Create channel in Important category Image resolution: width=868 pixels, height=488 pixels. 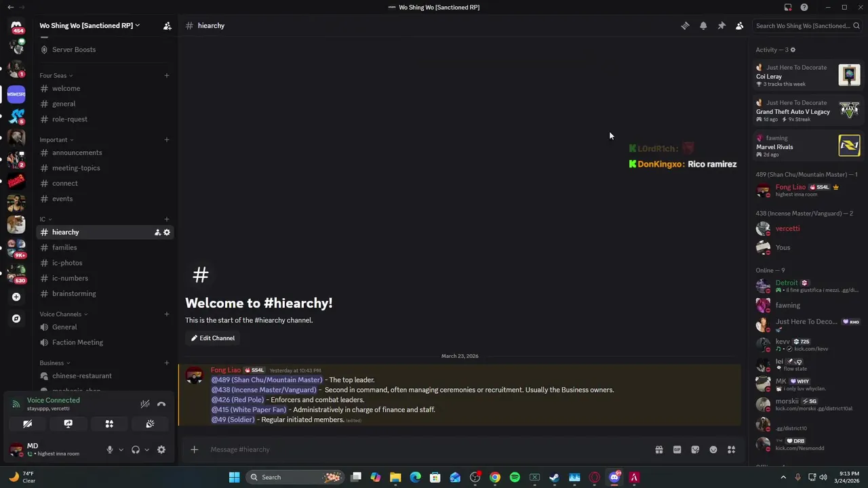coord(167,140)
